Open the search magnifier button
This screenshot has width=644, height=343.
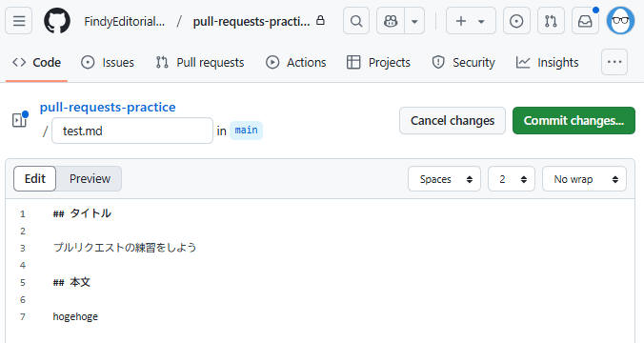click(356, 21)
